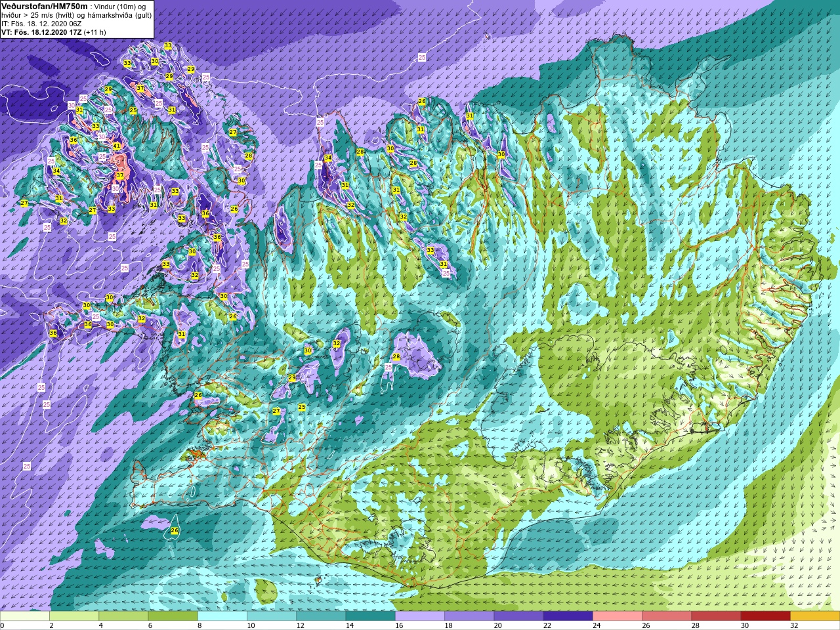Click the light green 2–4 m/s legend swatch
The image size is (840, 630).
(74, 616)
